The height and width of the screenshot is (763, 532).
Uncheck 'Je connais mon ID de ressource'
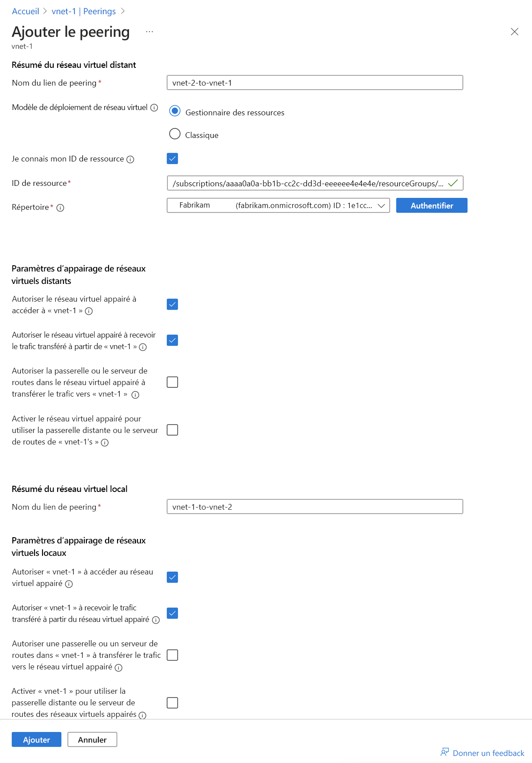point(172,158)
